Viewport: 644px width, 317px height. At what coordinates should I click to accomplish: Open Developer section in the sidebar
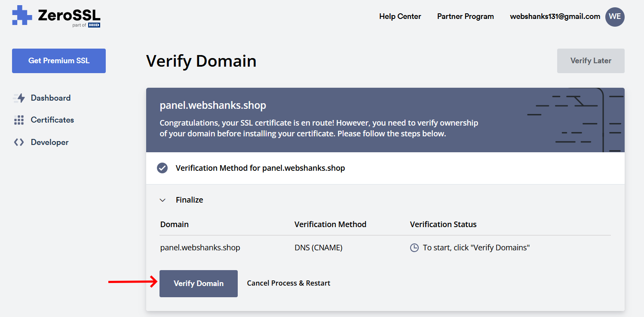click(x=50, y=142)
